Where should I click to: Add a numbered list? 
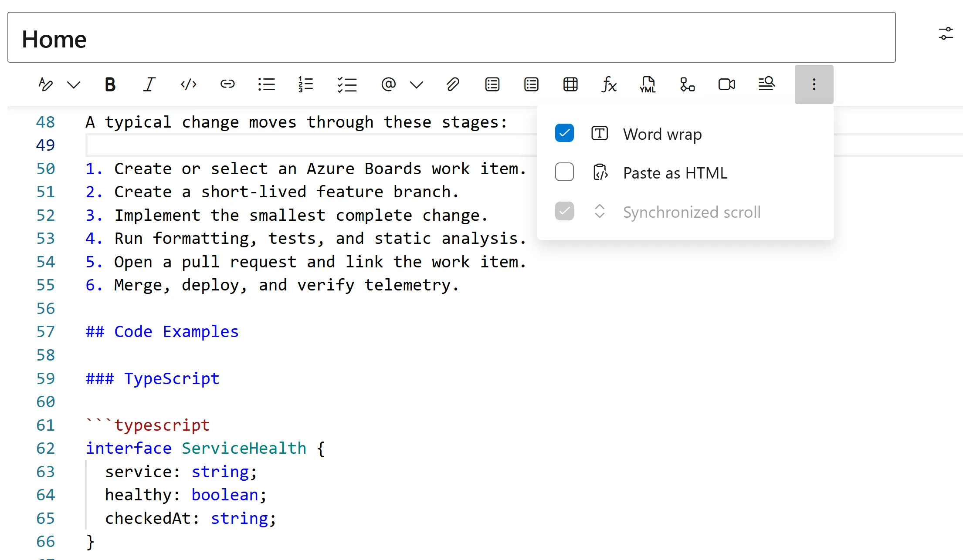click(305, 84)
